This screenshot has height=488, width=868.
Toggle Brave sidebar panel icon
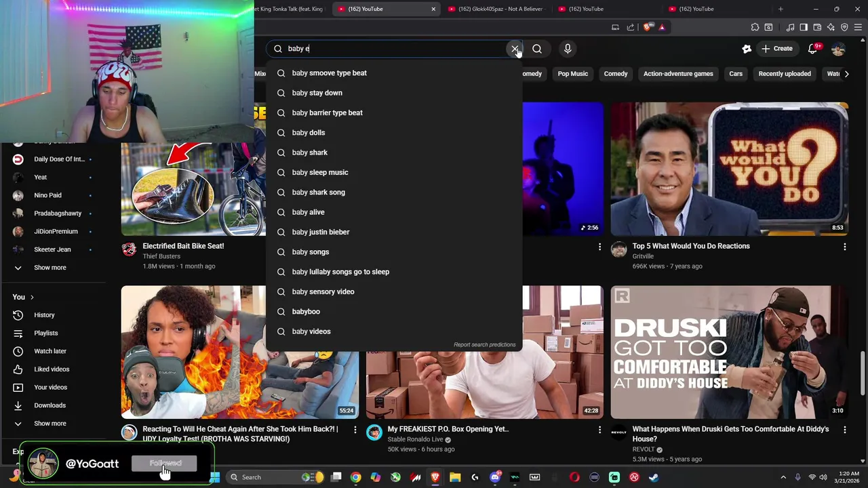804,27
